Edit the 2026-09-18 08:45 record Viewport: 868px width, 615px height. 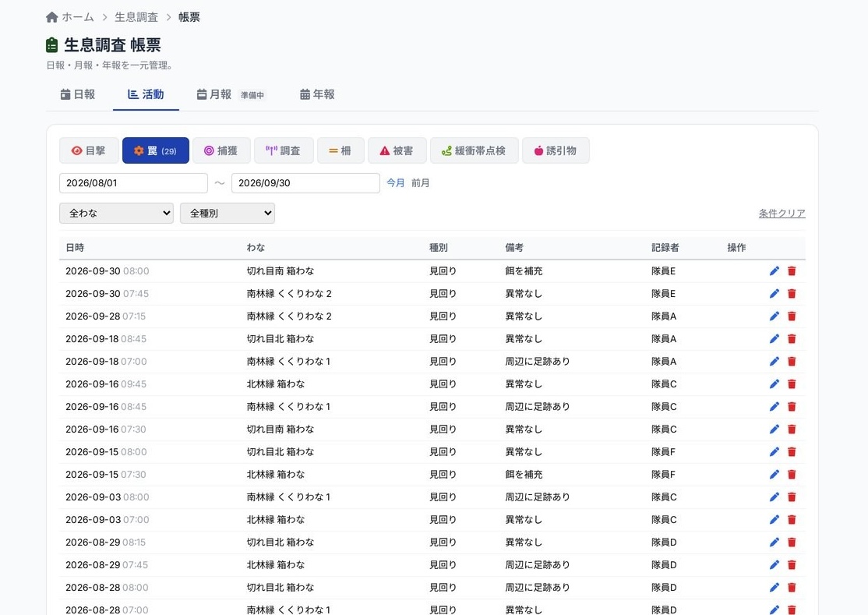(774, 339)
